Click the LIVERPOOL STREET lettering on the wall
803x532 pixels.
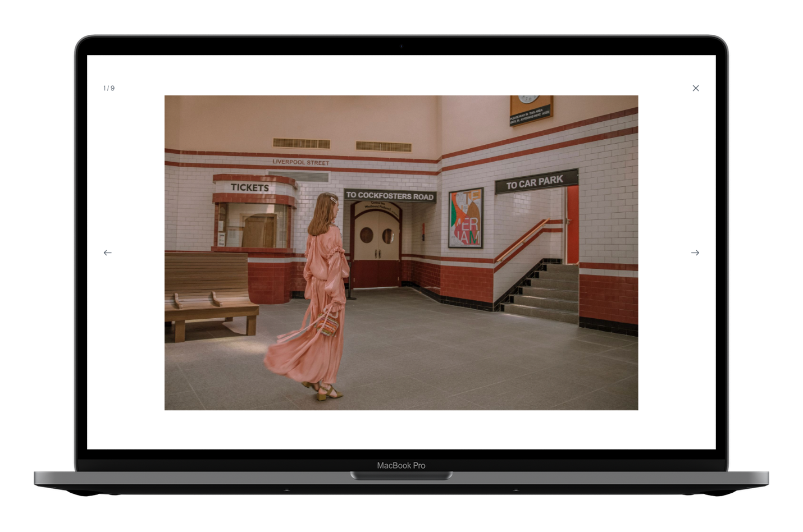click(301, 162)
